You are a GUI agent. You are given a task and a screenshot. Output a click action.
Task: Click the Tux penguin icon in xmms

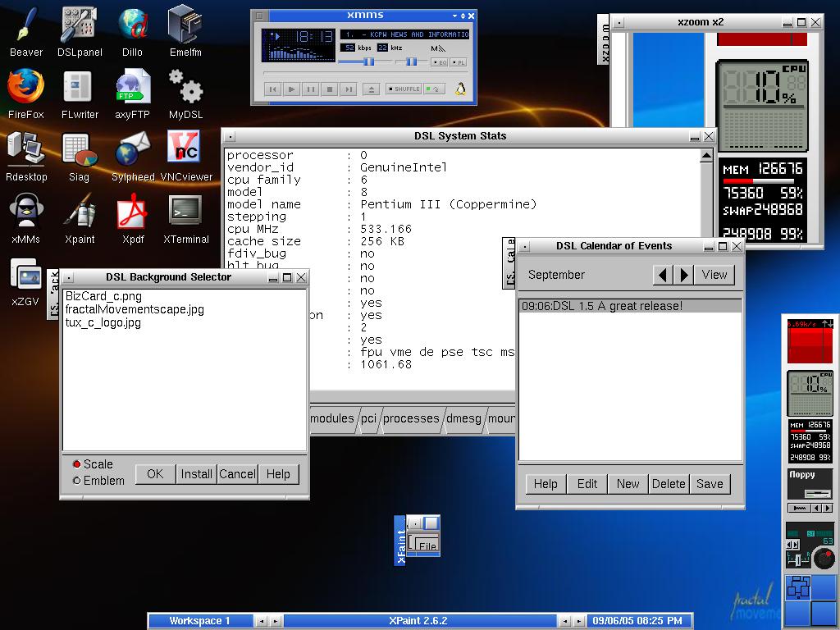pos(460,89)
